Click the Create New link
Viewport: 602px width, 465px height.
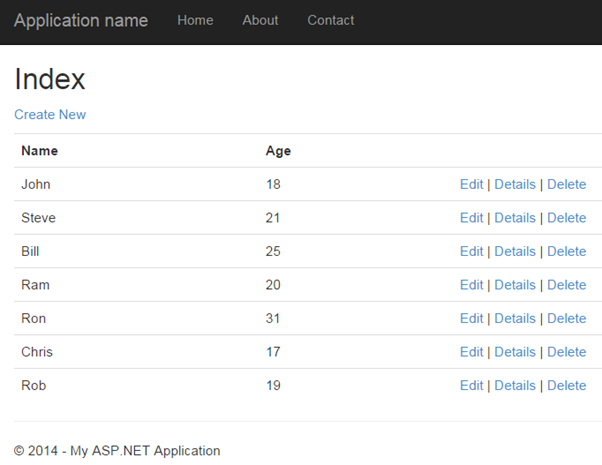click(x=50, y=114)
